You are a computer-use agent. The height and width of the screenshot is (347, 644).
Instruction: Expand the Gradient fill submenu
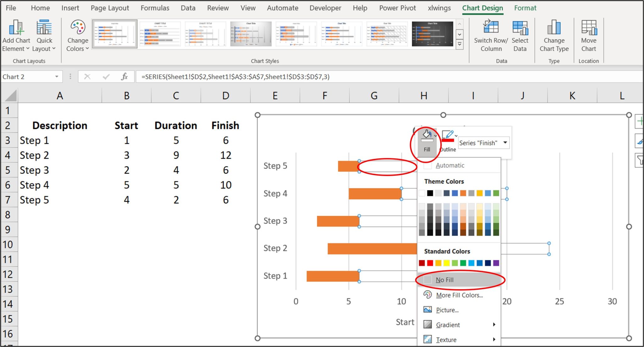tap(447, 325)
